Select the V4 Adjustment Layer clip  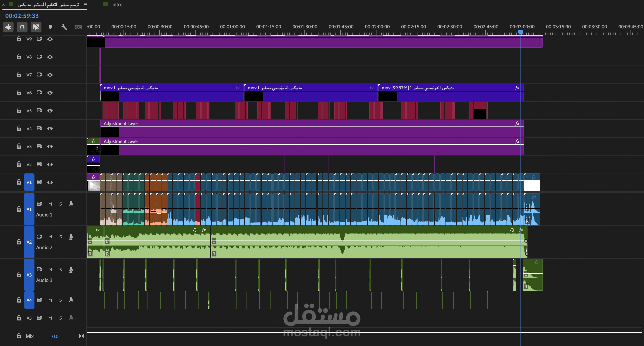coord(312,128)
